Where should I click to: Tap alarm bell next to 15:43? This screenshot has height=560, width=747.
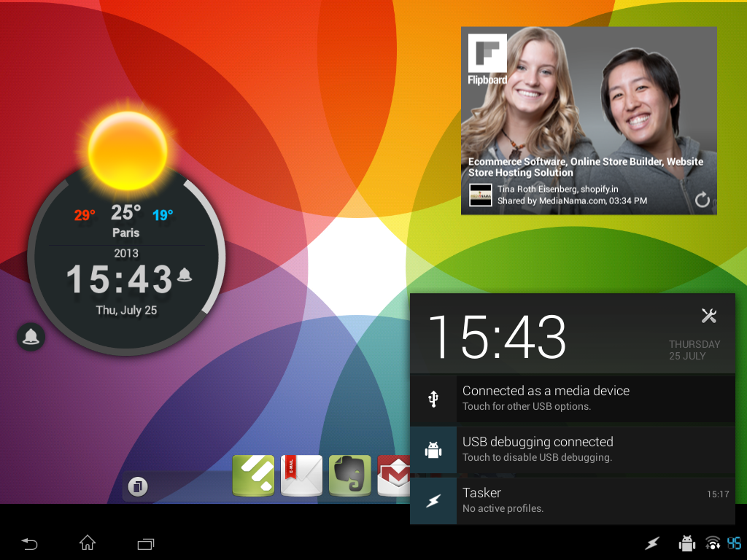click(185, 275)
